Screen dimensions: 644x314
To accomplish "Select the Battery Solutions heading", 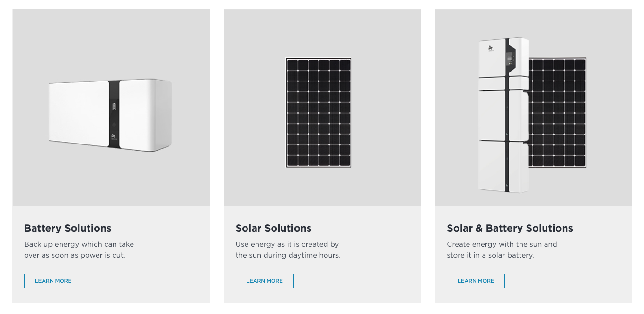I will [68, 228].
